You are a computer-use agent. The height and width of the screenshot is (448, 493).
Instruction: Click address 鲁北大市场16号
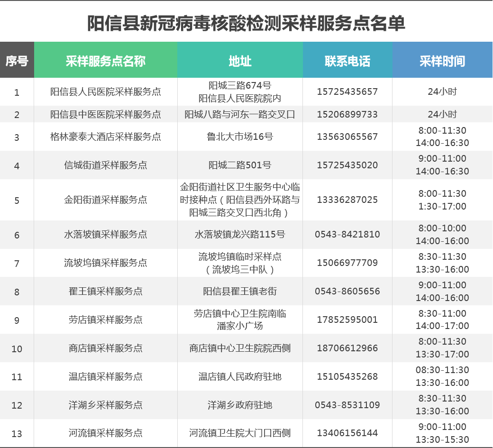click(x=240, y=137)
